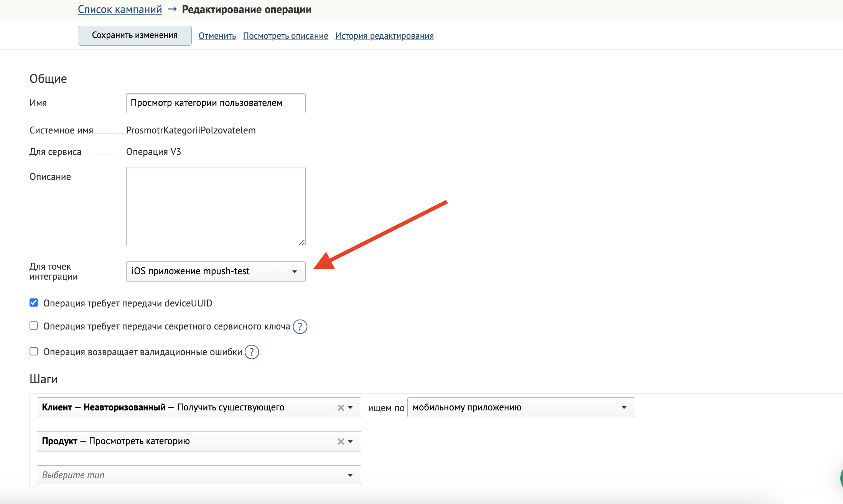
Task: Click the system name ProsmotrKategoriiPolzovatelem text
Action: pos(191,130)
